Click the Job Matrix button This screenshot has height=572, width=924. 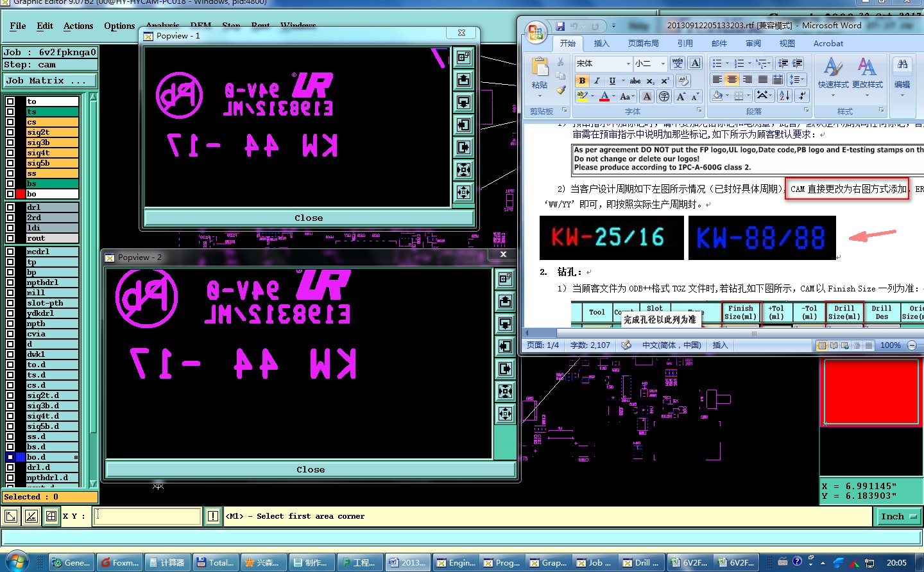tap(49, 80)
